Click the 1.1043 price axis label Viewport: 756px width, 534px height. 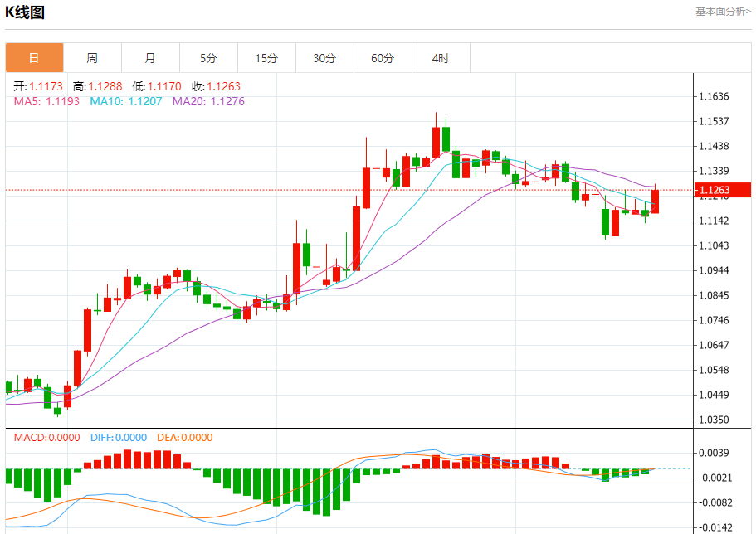click(714, 245)
